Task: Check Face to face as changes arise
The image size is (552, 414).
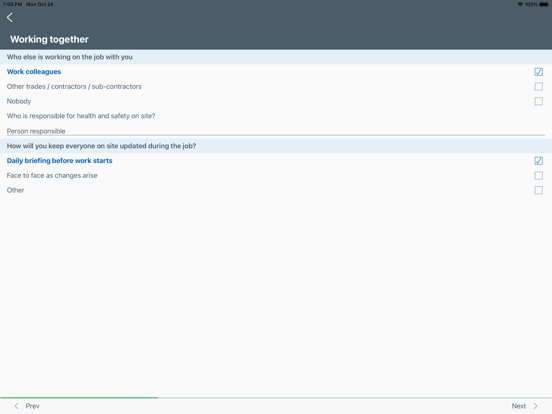Action: pos(538,176)
